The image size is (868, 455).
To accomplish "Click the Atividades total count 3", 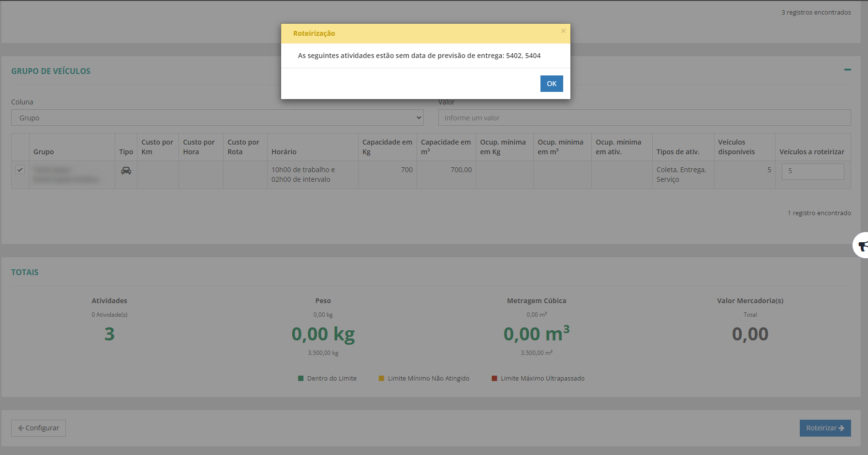I will coord(110,334).
